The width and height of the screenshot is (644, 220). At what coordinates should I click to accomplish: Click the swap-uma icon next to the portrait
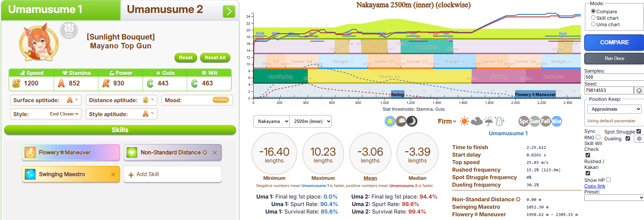click(x=69, y=30)
